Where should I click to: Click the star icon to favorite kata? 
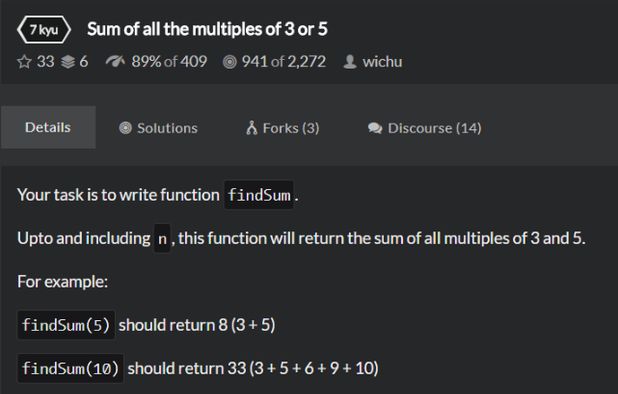[24, 62]
